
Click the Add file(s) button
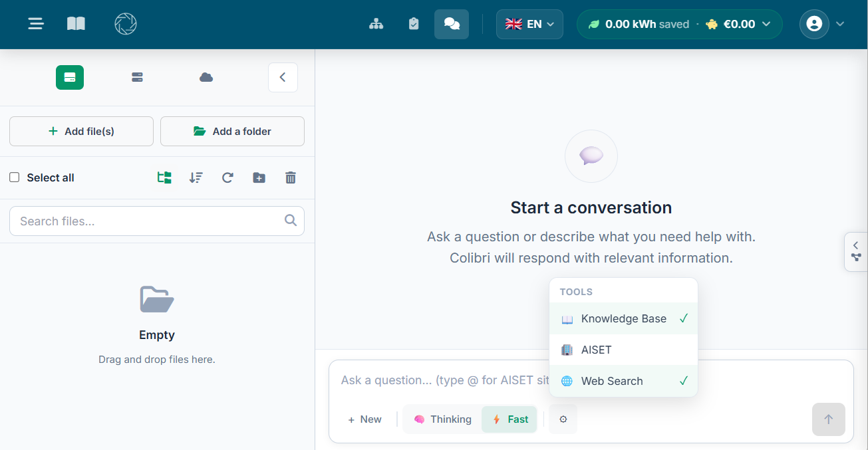(81, 132)
